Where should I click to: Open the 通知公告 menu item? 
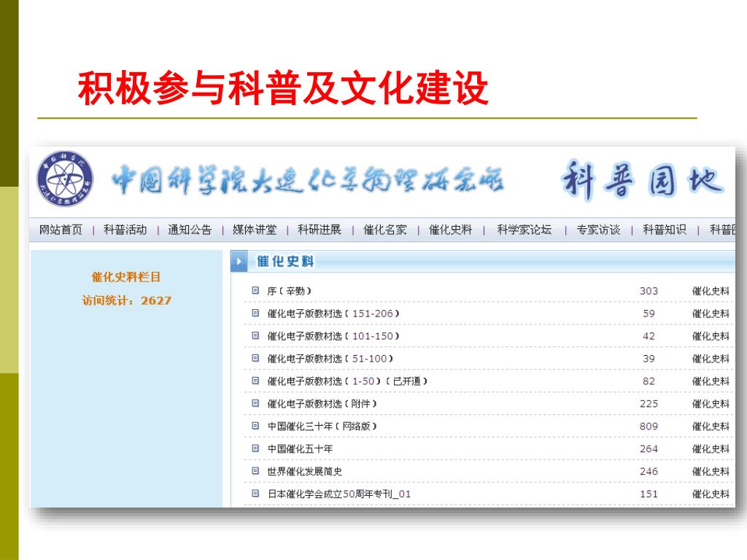tap(190, 230)
